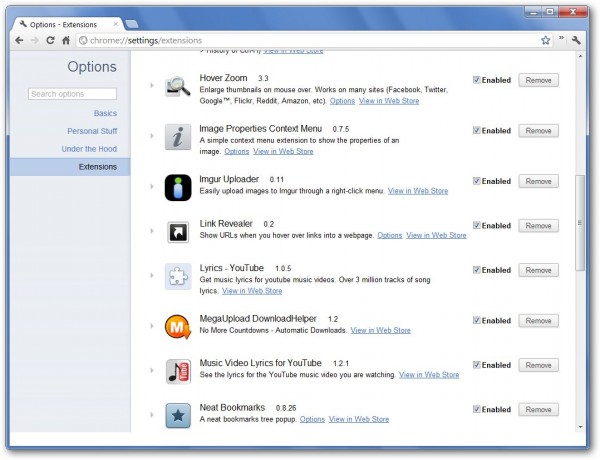The width and height of the screenshot is (600, 460).
Task: Click the Link Revealer arrow icon
Action: click(x=178, y=232)
